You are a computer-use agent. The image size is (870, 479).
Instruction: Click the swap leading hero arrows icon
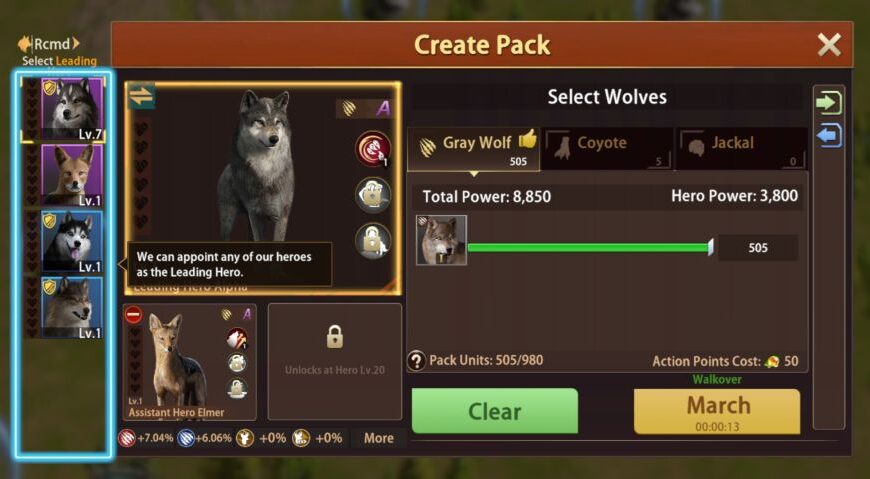click(x=141, y=97)
